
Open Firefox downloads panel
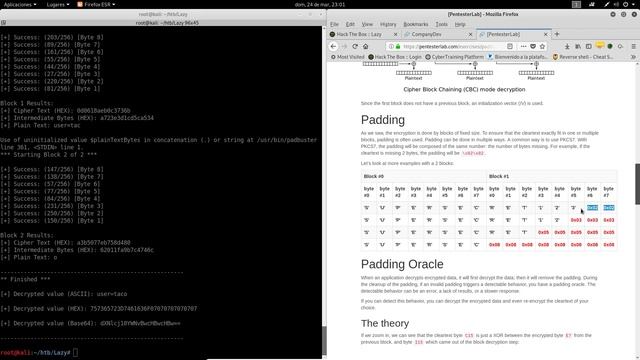click(x=567, y=46)
